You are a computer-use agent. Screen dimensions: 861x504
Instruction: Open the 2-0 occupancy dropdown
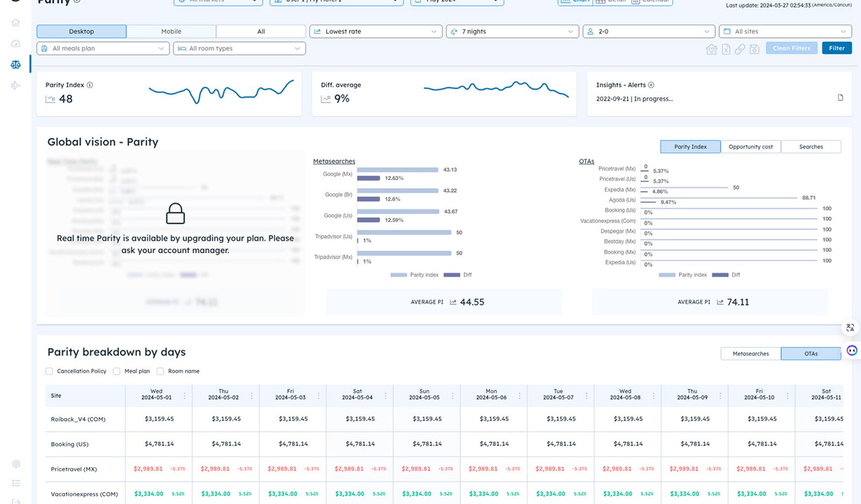click(x=649, y=31)
